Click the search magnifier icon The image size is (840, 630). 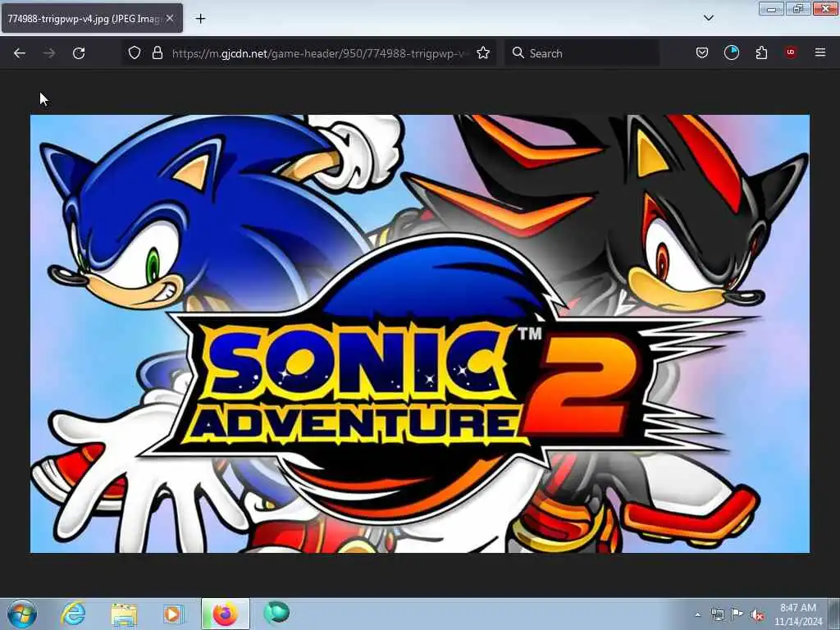coord(518,52)
